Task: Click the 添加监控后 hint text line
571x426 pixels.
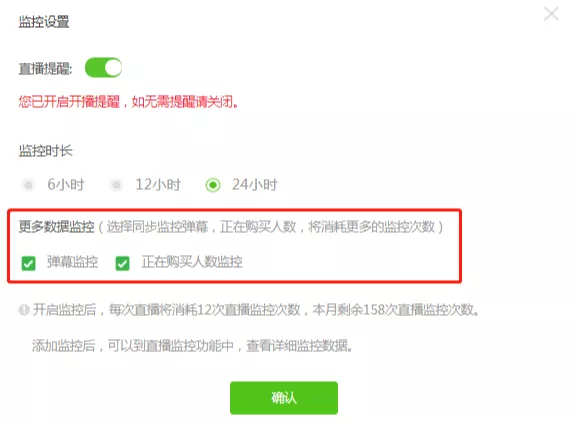Action: point(192,346)
